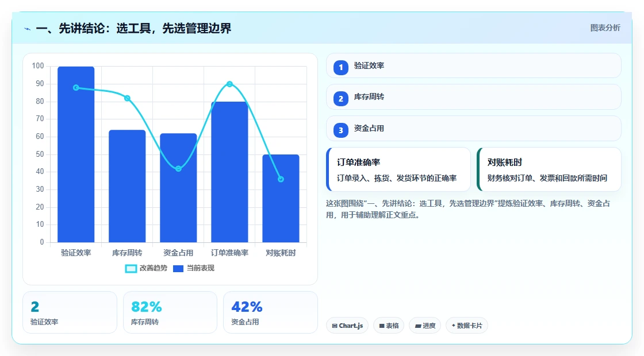Click x-axis label 订单准确率
644x356 pixels.
(x=229, y=253)
